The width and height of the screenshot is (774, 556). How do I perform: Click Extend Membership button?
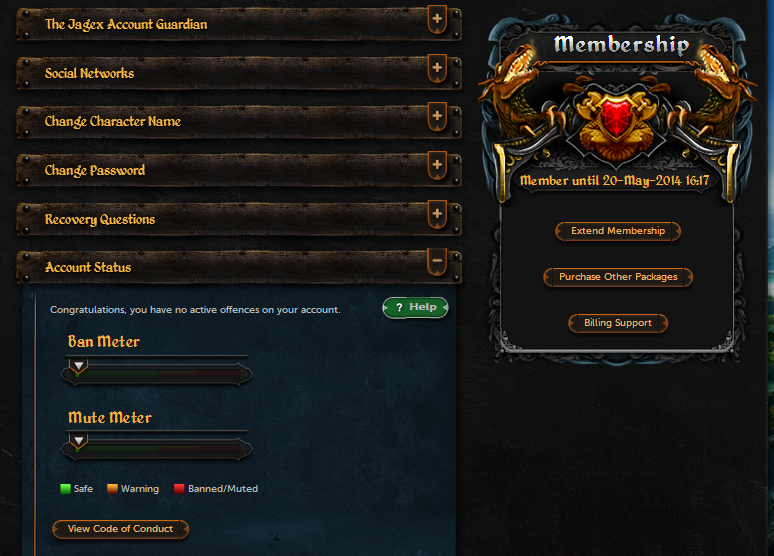pyautogui.click(x=618, y=231)
